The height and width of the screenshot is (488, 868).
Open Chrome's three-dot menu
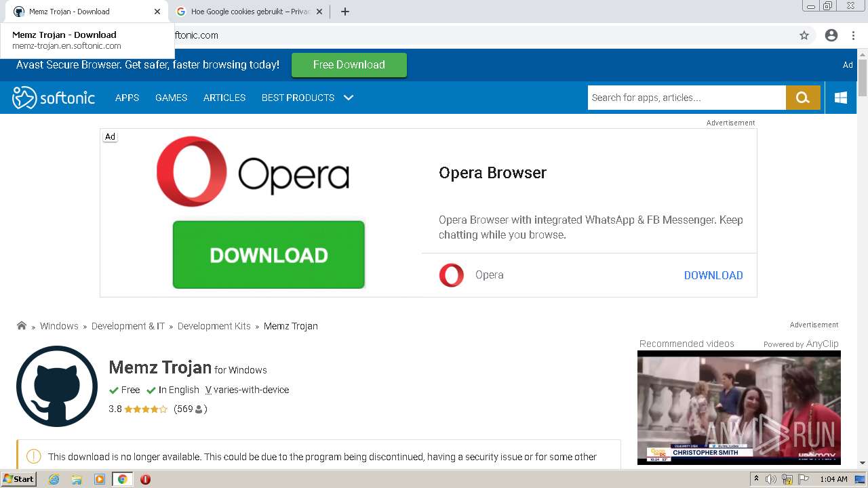(853, 35)
